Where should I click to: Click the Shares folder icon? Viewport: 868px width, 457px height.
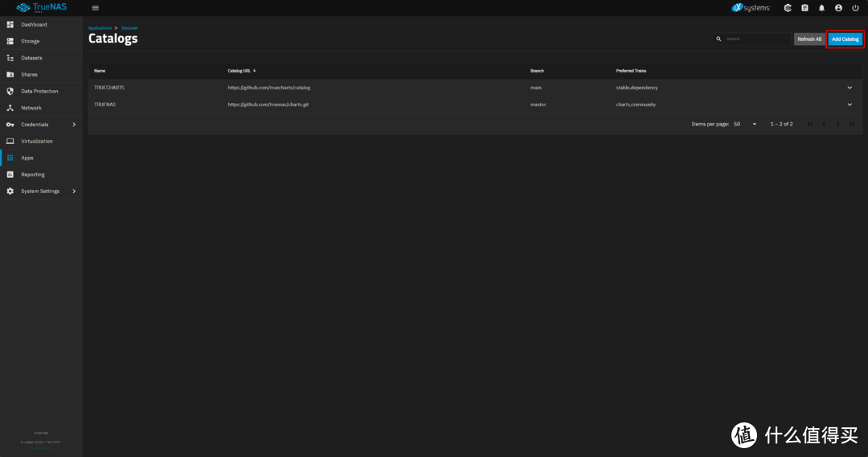(10, 74)
